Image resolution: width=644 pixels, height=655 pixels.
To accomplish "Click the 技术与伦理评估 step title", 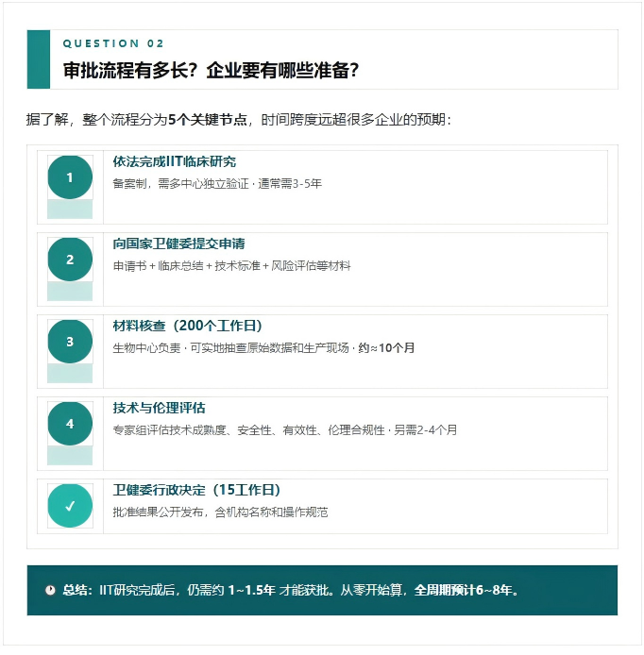I will [x=159, y=408].
